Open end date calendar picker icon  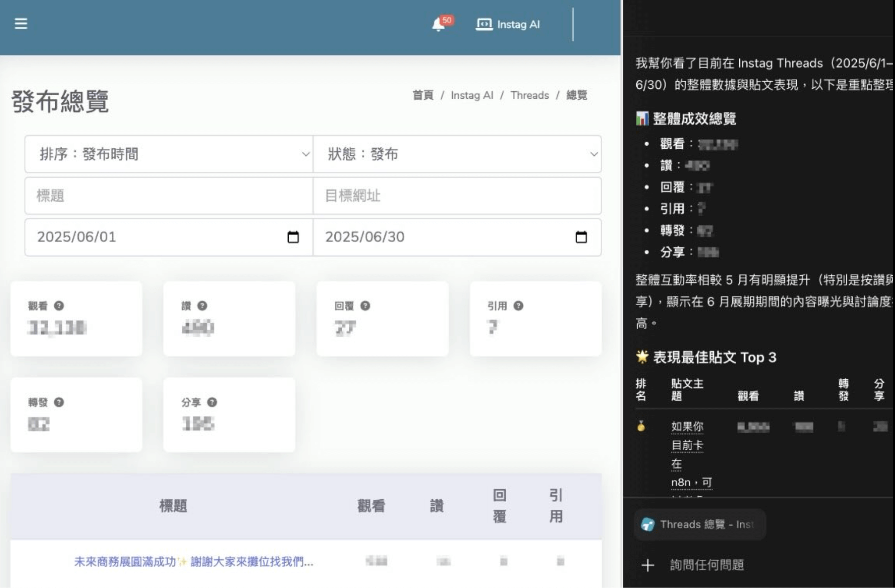click(581, 237)
